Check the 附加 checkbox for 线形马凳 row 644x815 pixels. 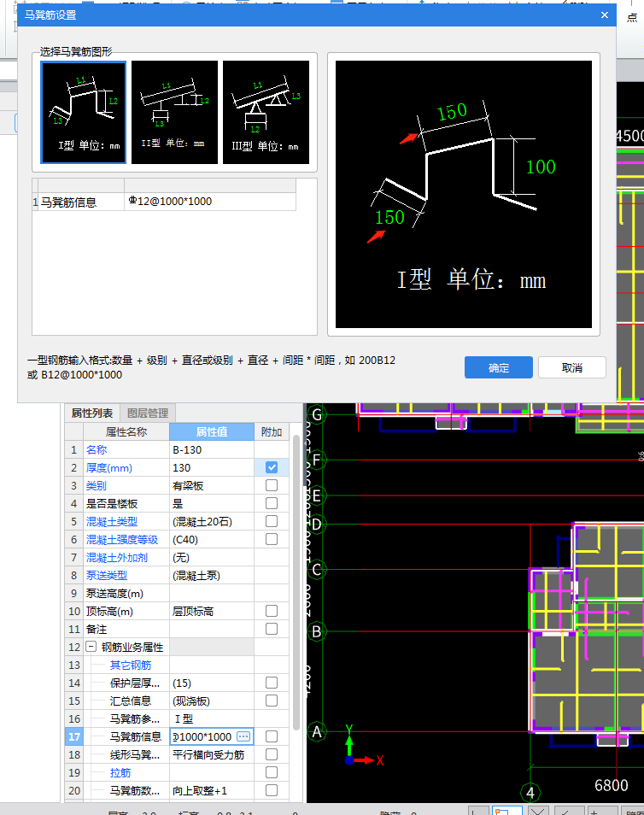tap(272, 754)
